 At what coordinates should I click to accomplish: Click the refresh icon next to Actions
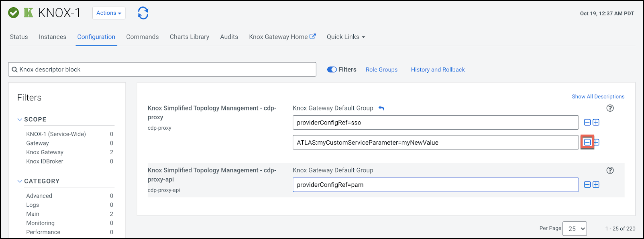[143, 13]
